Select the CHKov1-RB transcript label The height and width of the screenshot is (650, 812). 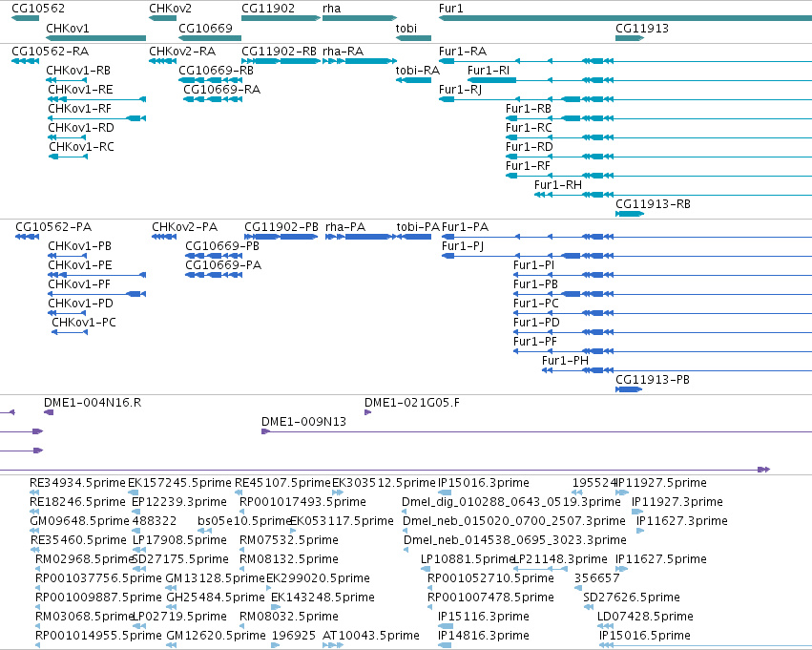tap(78, 71)
